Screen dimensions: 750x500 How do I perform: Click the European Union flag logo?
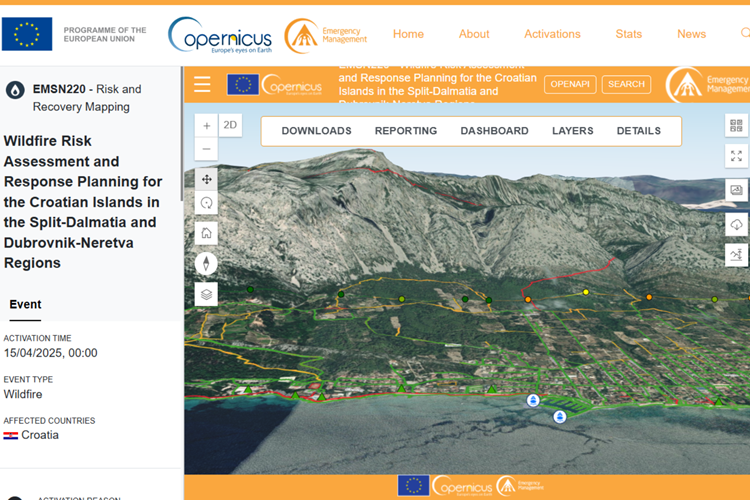click(27, 34)
